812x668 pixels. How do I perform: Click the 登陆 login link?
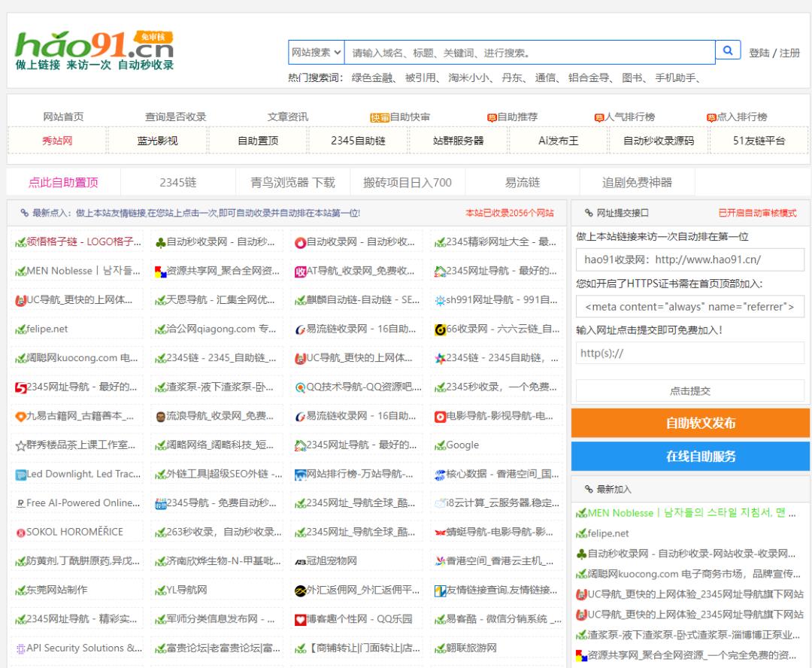pos(759,53)
